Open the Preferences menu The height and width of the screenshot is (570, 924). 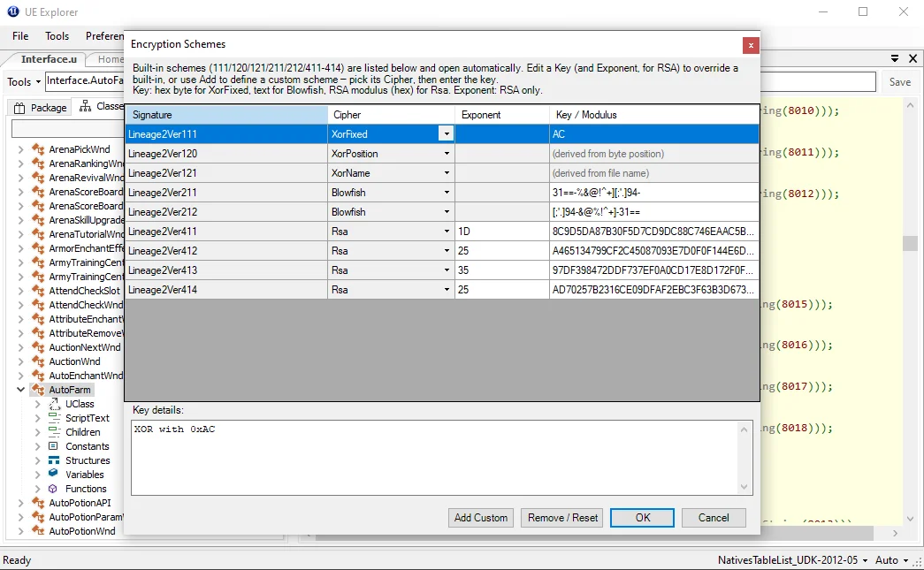[x=104, y=36]
